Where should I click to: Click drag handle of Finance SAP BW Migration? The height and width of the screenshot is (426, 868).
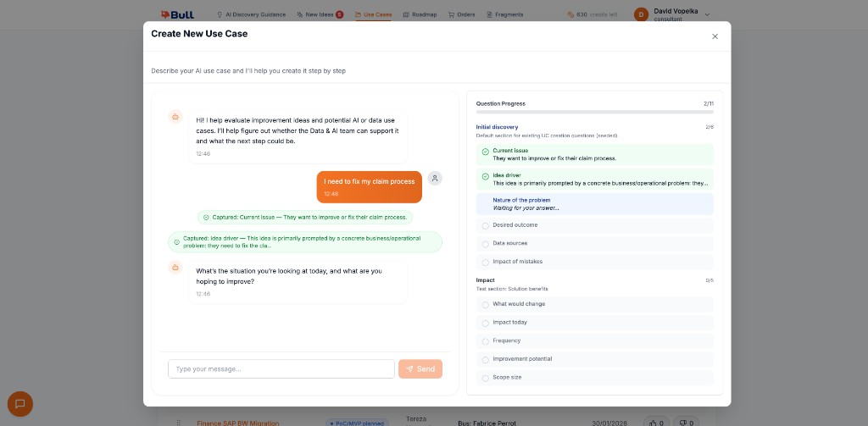178,423
